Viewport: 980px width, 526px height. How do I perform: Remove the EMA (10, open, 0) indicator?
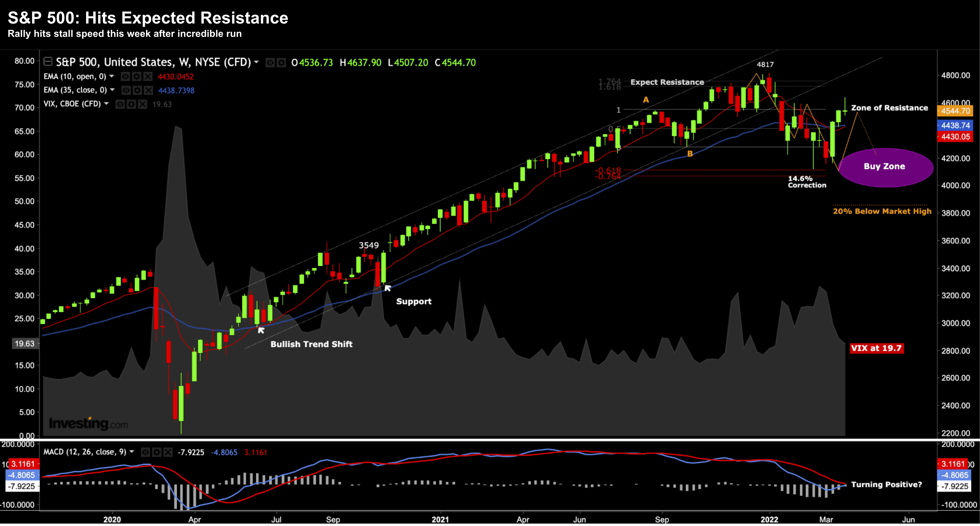148,77
